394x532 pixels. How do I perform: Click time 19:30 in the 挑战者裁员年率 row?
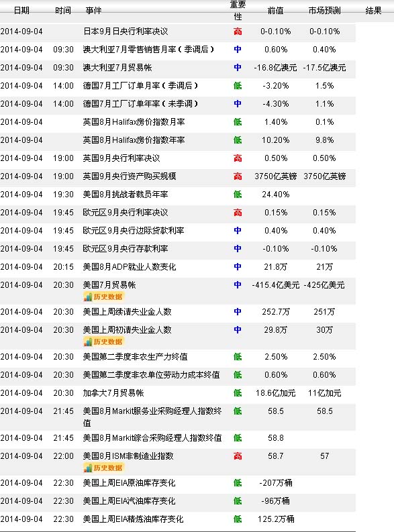coord(63,195)
